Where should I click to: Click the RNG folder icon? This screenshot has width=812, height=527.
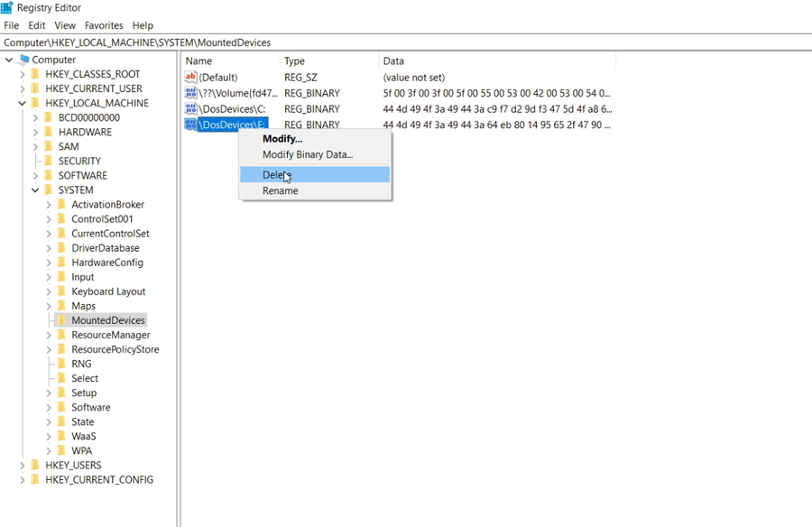pos(61,364)
